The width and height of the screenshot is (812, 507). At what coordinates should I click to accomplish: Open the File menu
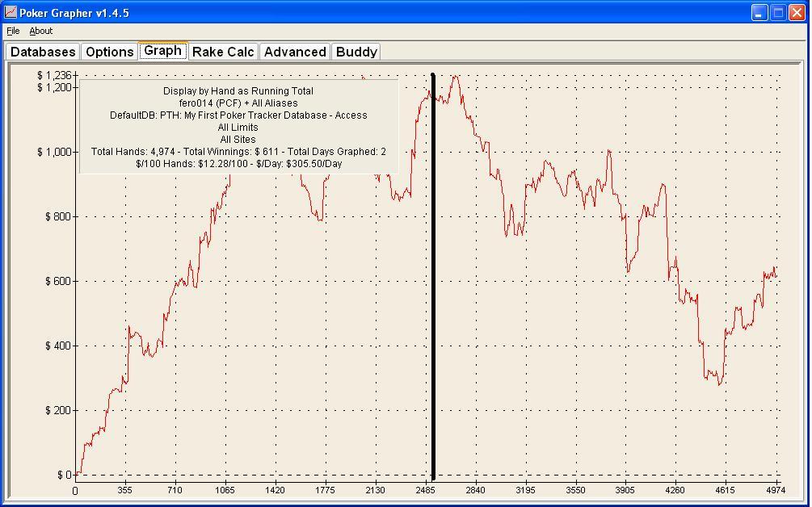click(x=13, y=31)
